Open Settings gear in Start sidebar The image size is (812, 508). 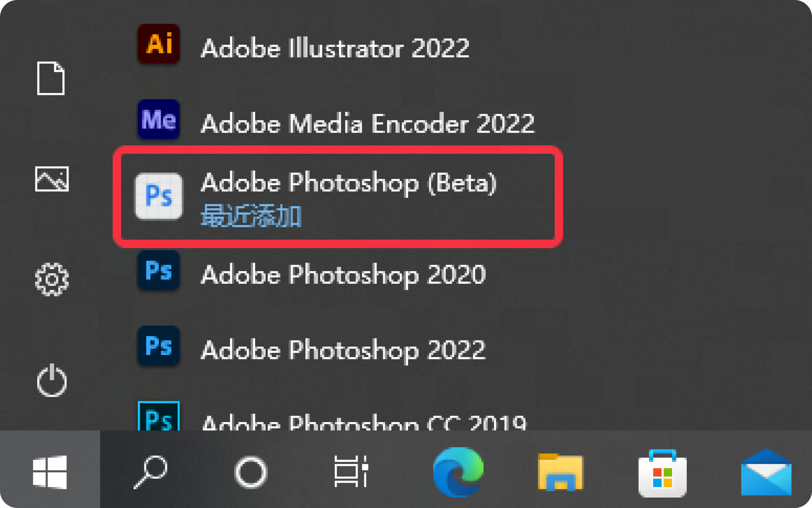(x=52, y=279)
